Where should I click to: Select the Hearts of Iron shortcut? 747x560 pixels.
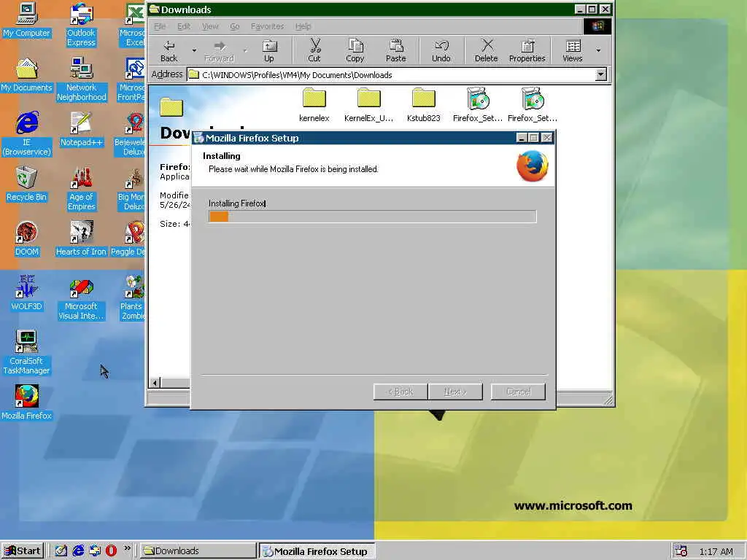click(x=81, y=239)
